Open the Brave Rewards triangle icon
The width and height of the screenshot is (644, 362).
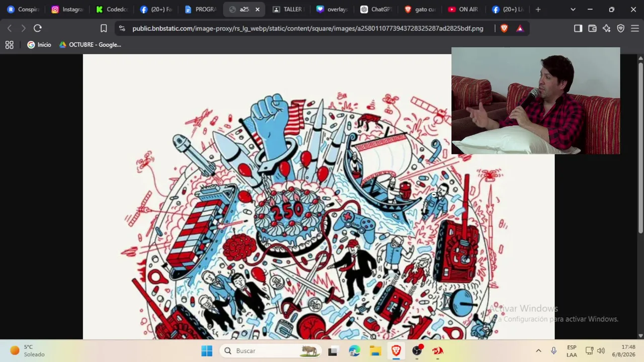[x=520, y=28]
